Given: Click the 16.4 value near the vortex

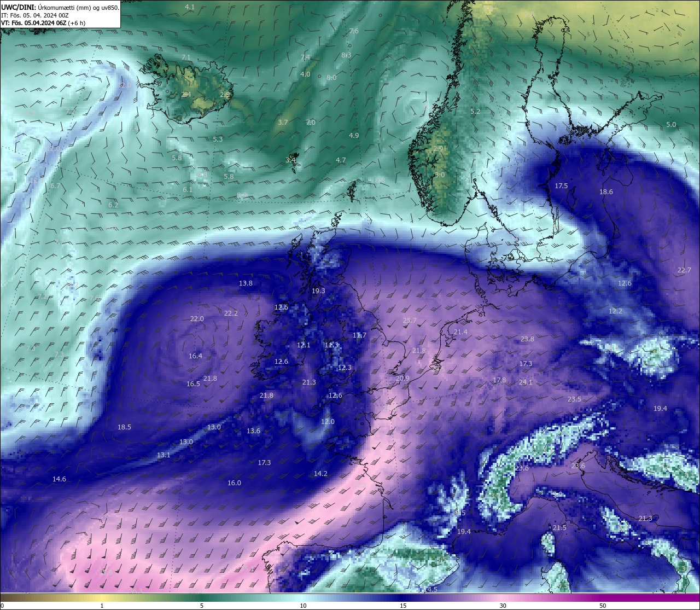Looking at the screenshot, I should tap(195, 356).
